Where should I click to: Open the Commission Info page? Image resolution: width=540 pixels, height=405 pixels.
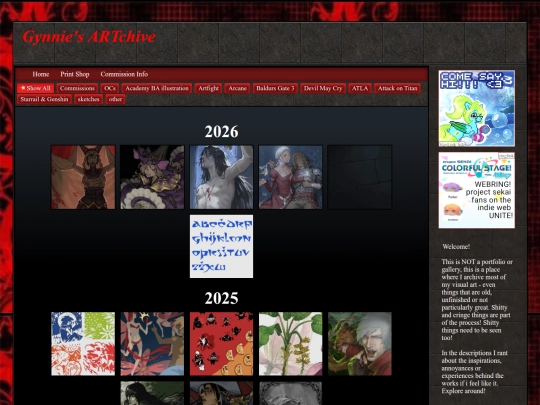coord(124,74)
